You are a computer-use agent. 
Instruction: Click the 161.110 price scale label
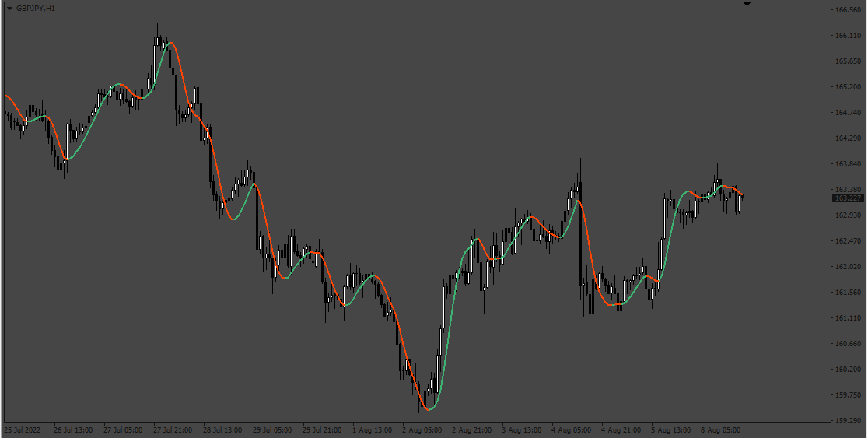tap(848, 318)
